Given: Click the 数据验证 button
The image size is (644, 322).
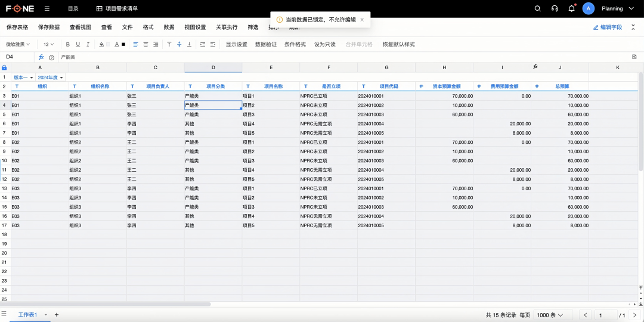Looking at the screenshot, I should (x=266, y=44).
